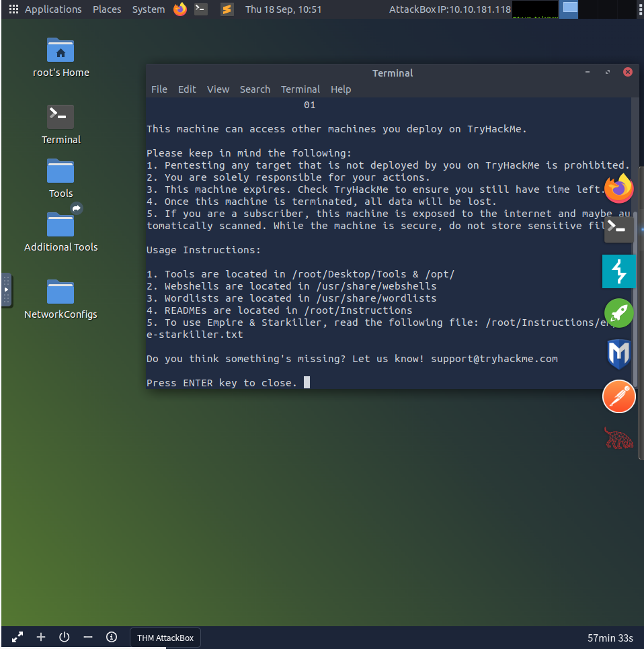Launch Postman from the right dock
644x649 pixels.
(x=618, y=396)
